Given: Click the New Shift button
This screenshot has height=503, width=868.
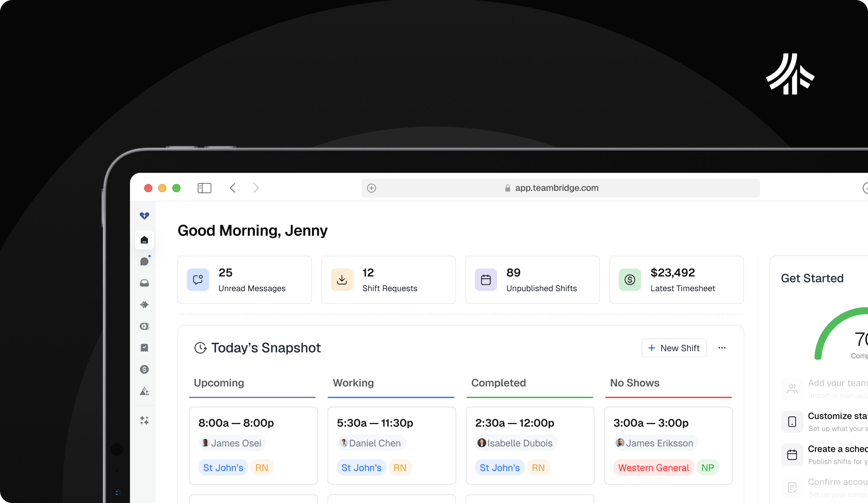Looking at the screenshot, I should [x=674, y=348].
